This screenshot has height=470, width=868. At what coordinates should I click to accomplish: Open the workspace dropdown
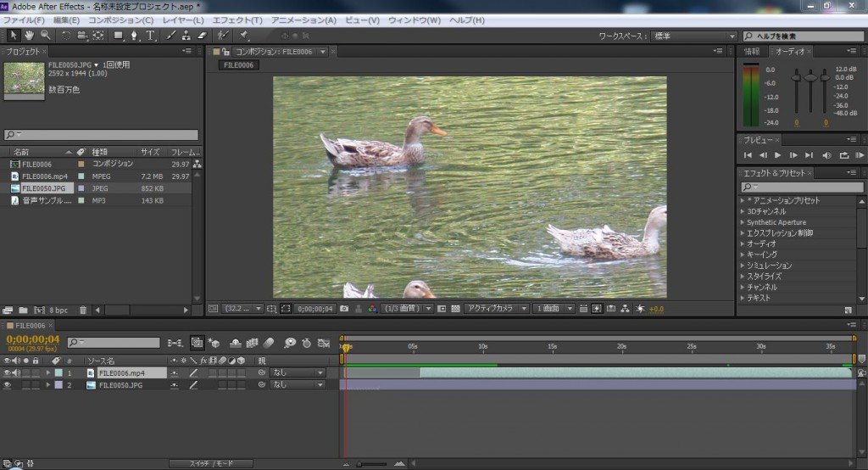pyautogui.click(x=694, y=36)
